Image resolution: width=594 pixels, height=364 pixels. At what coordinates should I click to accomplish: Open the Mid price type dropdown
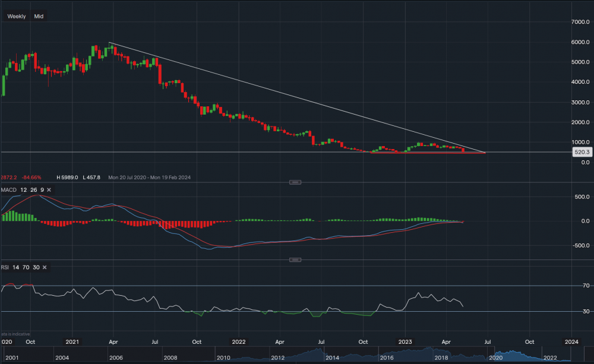click(x=39, y=17)
